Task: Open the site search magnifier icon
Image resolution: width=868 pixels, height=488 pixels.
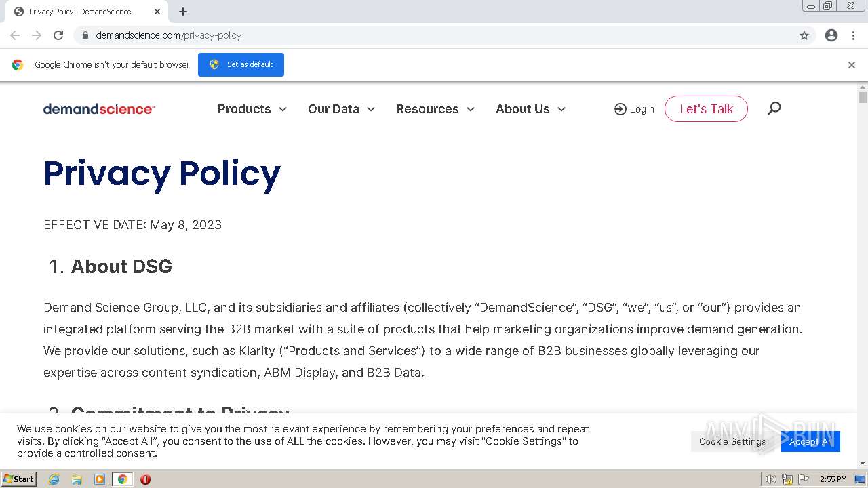Action: pos(774,108)
